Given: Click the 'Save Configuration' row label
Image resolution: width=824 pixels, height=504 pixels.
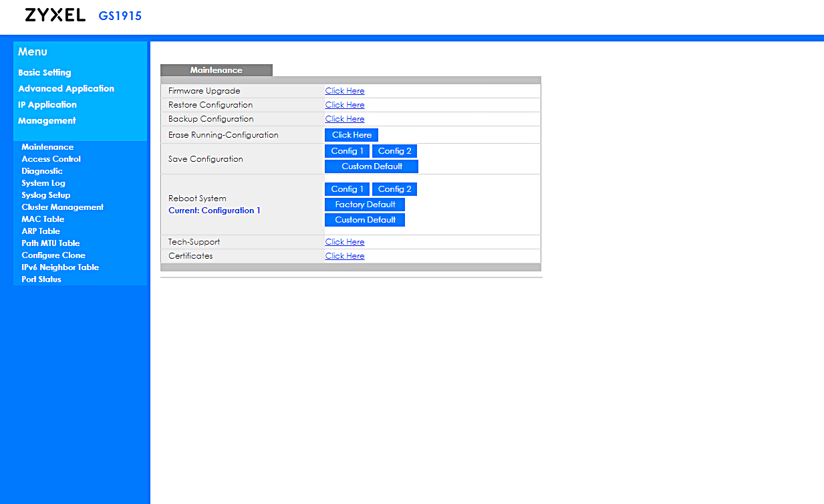Looking at the screenshot, I should (206, 159).
